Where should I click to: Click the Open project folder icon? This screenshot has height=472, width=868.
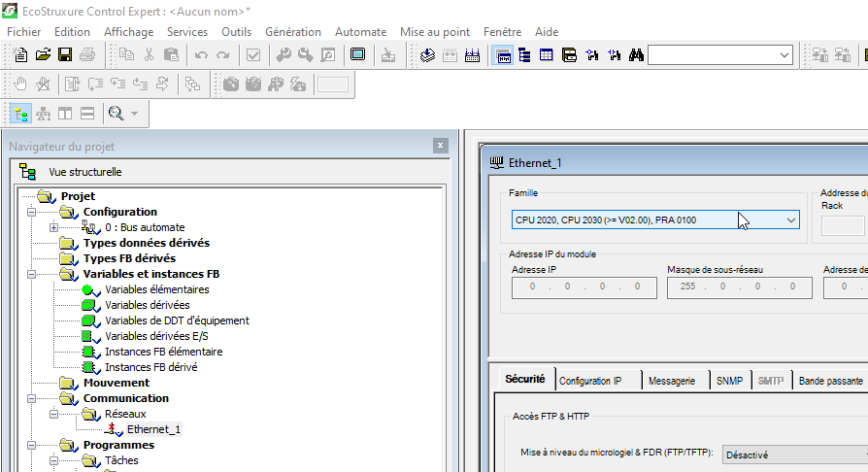pyautogui.click(x=43, y=55)
